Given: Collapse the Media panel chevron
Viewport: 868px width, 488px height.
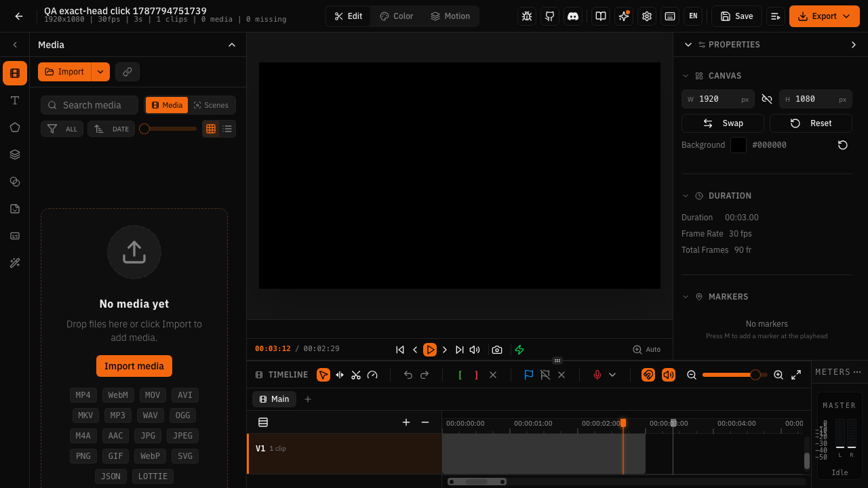Looking at the screenshot, I should tap(232, 45).
